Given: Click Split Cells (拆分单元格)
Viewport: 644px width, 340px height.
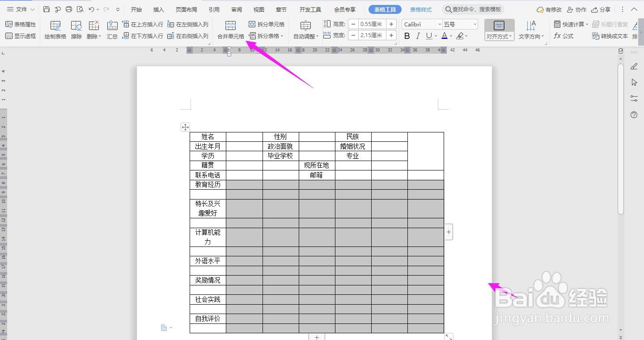Looking at the screenshot, I should click(x=267, y=24).
